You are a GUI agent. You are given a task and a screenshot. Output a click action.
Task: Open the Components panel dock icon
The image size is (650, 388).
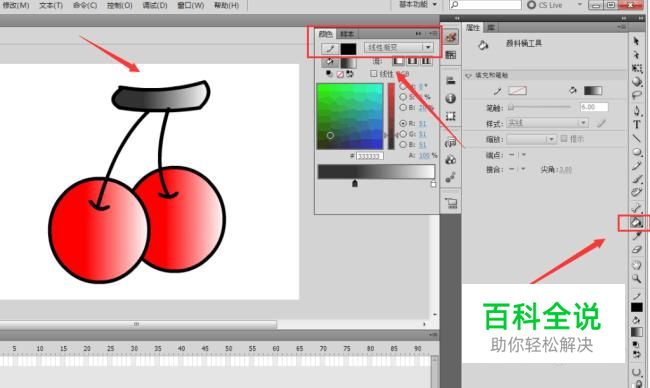(451, 160)
